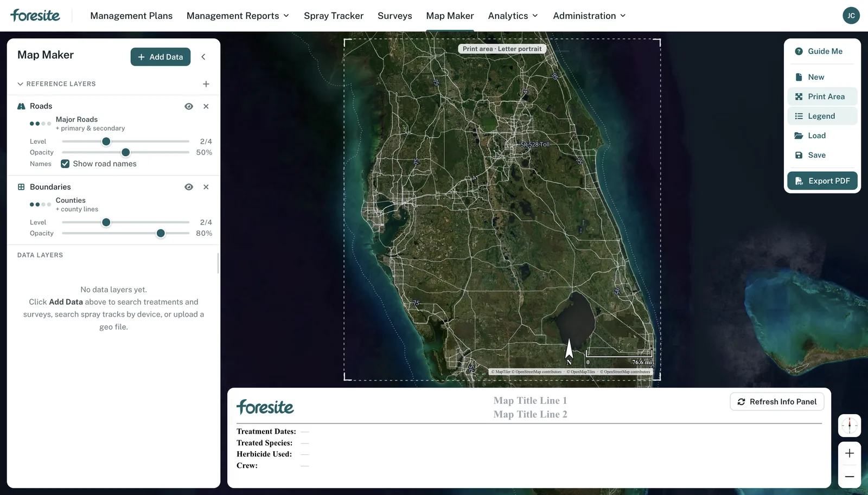Click Refresh Info Panel button
868x495 pixels.
(x=777, y=402)
